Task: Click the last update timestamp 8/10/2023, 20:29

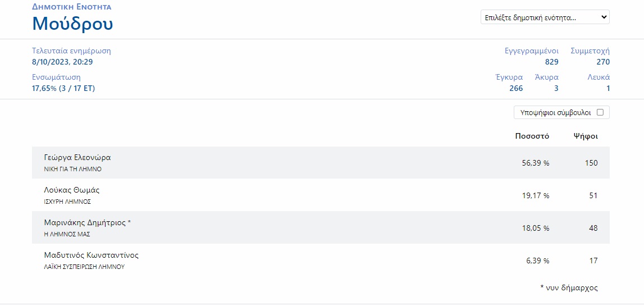Action: [62, 62]
